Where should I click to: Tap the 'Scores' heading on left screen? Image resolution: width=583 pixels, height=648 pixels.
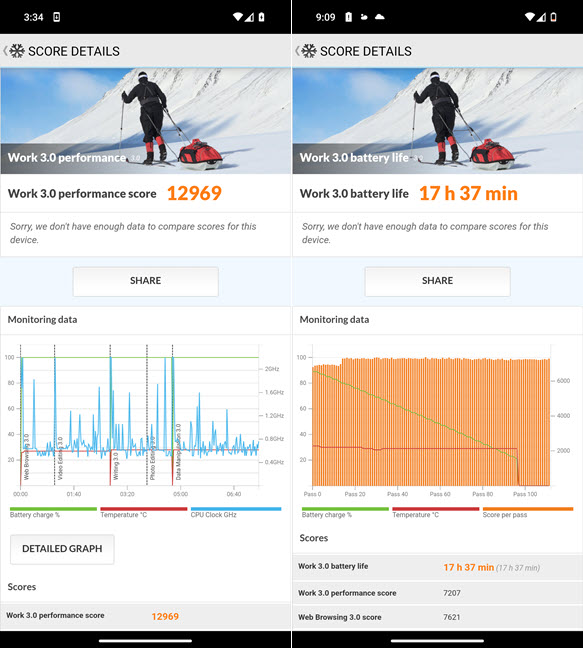click(x=22, y=587)
